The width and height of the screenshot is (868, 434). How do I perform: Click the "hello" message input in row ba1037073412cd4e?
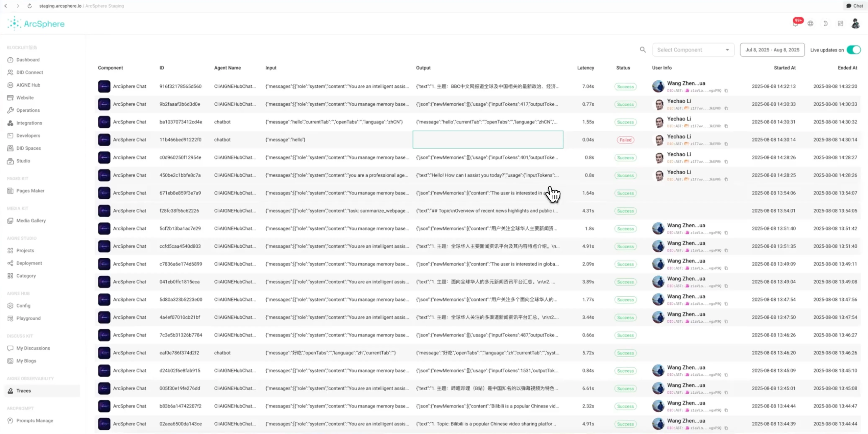(x=334, y=122)
